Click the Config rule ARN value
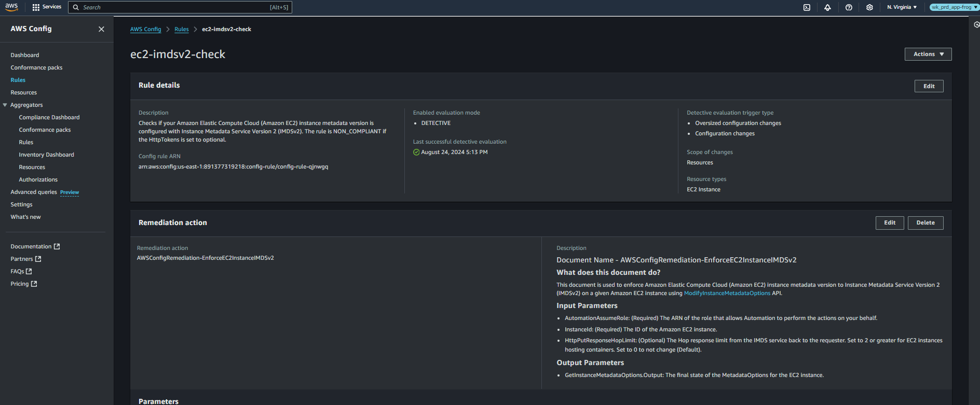 (233, 166)
